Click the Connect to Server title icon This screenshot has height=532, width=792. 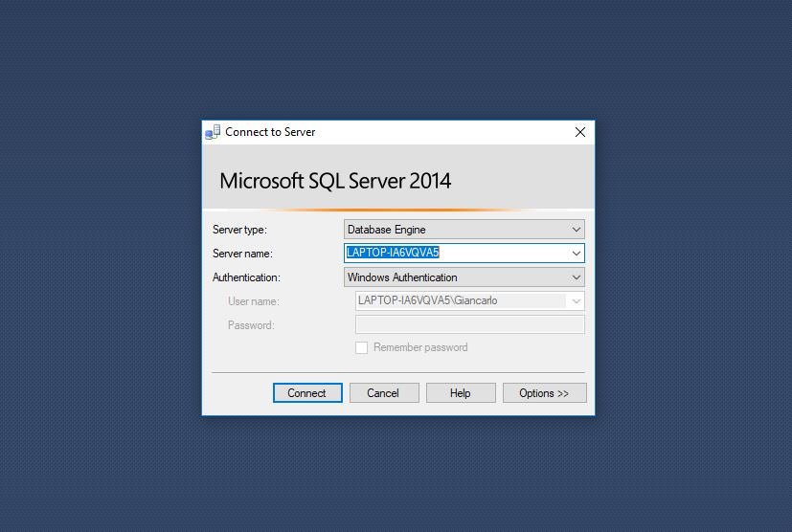tap(213, 132)
